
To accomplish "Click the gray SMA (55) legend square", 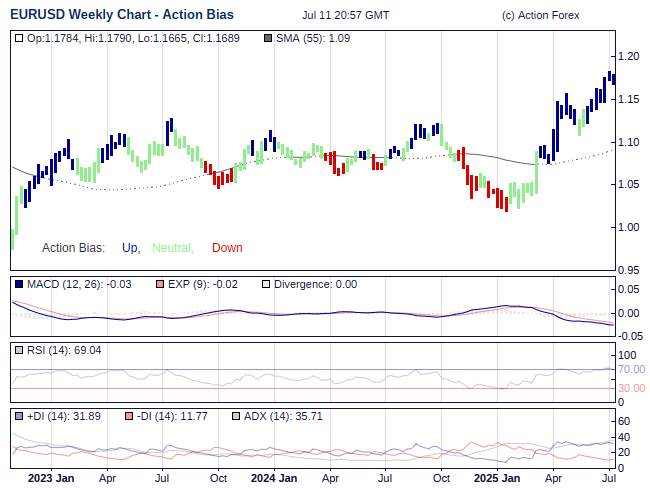I will 267,38.
